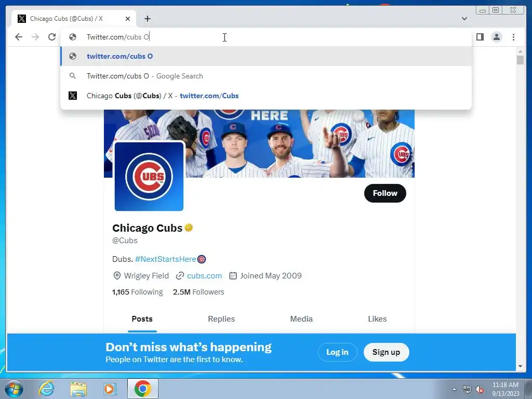This screenshot has height=399, width=532.
Task: Click the browser back arrow
Action: pos(19,37)
